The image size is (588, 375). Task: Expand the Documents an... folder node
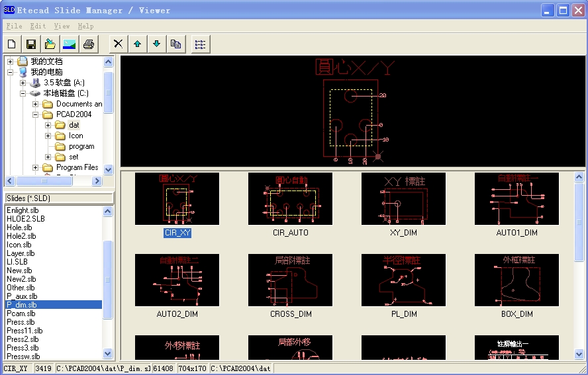click(x=36, y=104)
